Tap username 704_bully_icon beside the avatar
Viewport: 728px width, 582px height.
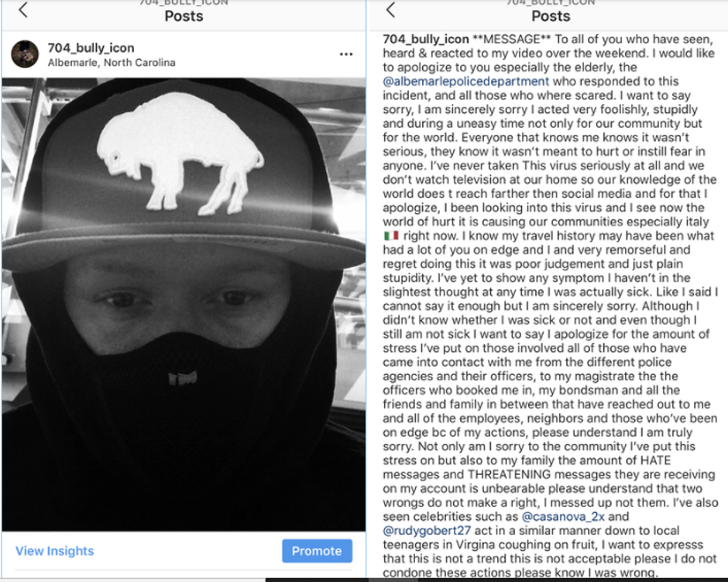[x=91, y=48]
